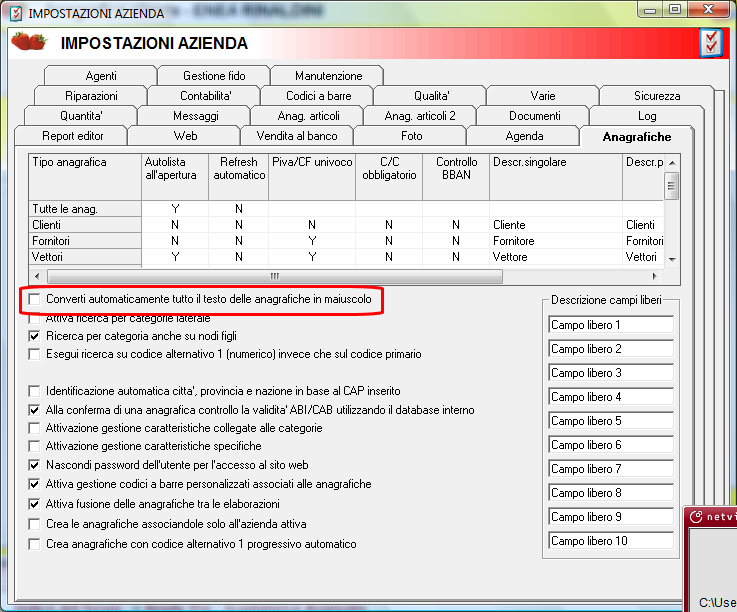Open the Foto tab

pyautogui.click(x=411, y=136)
